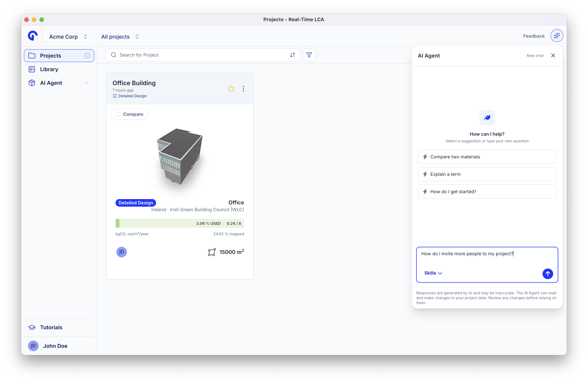Favorite Office Building with the star icon

(231, 89)
